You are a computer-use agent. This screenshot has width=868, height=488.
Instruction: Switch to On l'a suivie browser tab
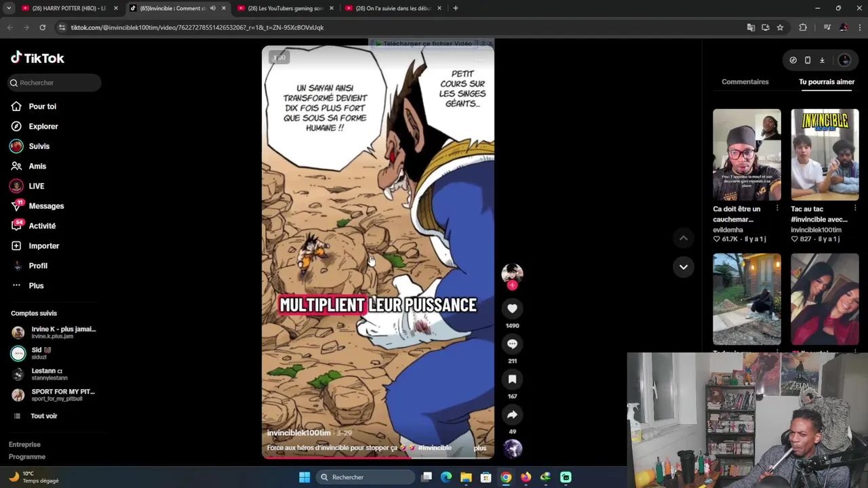click(x=394, y=8)
